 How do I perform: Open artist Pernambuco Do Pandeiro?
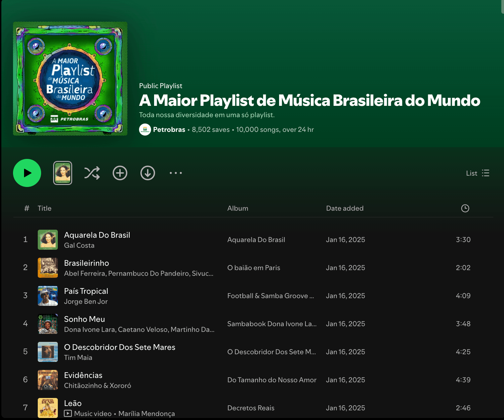(149, 273)
